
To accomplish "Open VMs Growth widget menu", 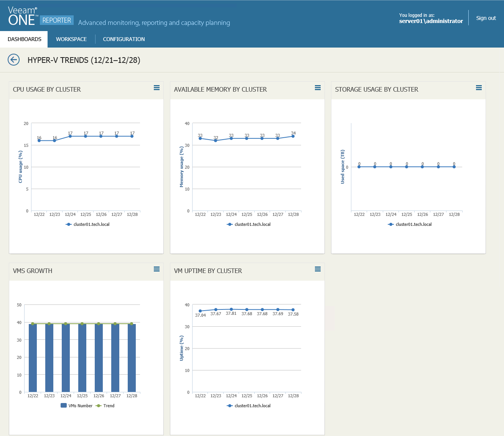I will click(156, 269).
